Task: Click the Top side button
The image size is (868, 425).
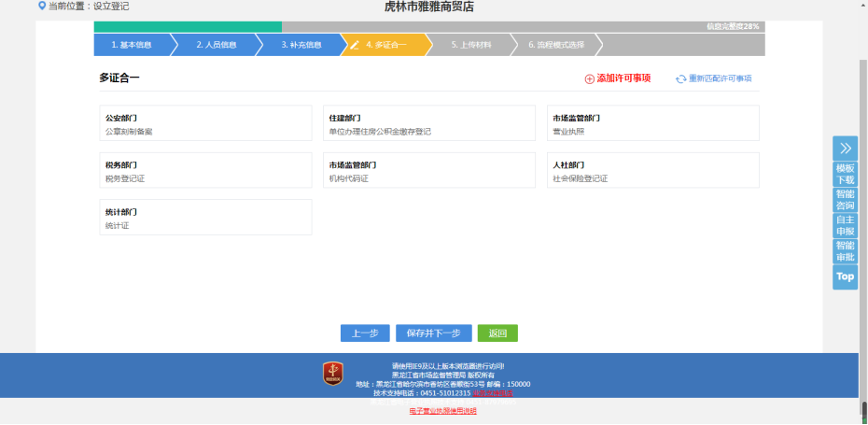Action: point(845,277)
